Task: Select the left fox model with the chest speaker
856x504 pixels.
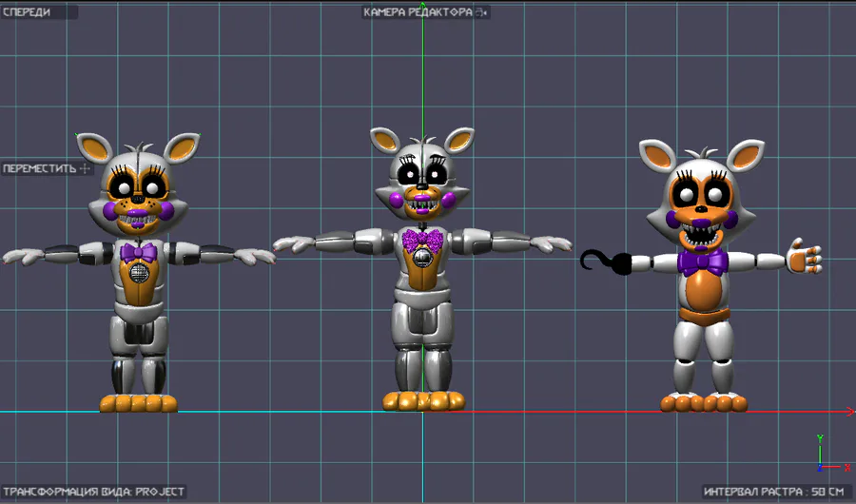Action: click(x=139, y=271)
